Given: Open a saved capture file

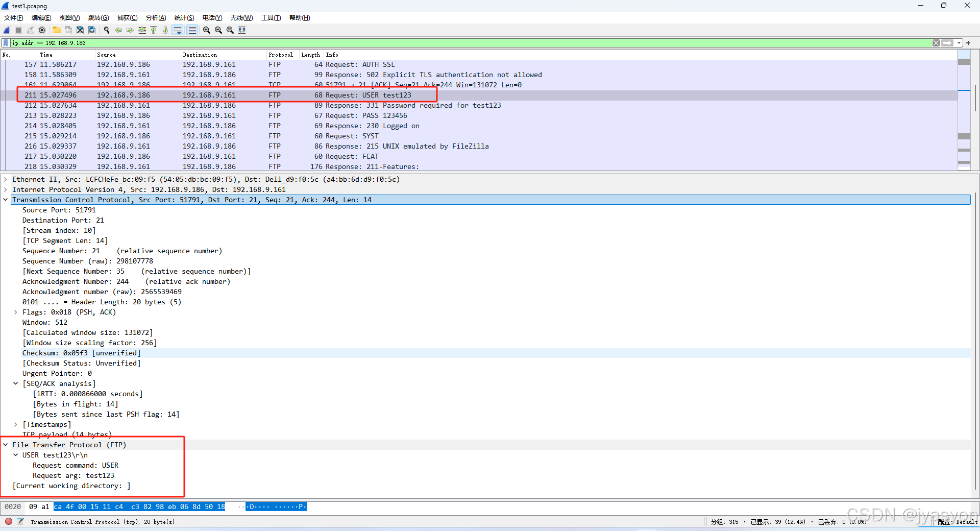Looking at the screenshot, I should point(56,30).
